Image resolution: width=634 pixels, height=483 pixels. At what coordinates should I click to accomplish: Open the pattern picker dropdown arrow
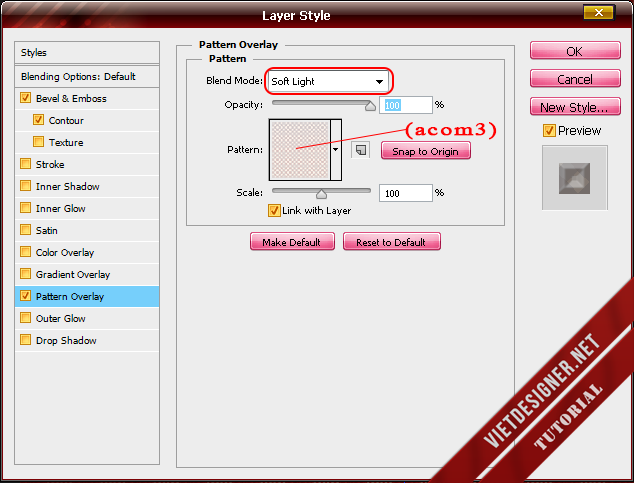click(x=336, y=150)
